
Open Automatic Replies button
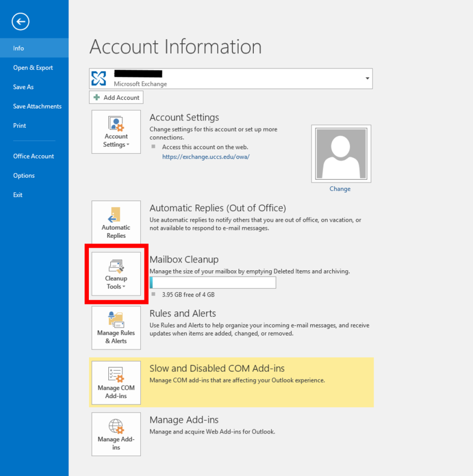(116, 222)
